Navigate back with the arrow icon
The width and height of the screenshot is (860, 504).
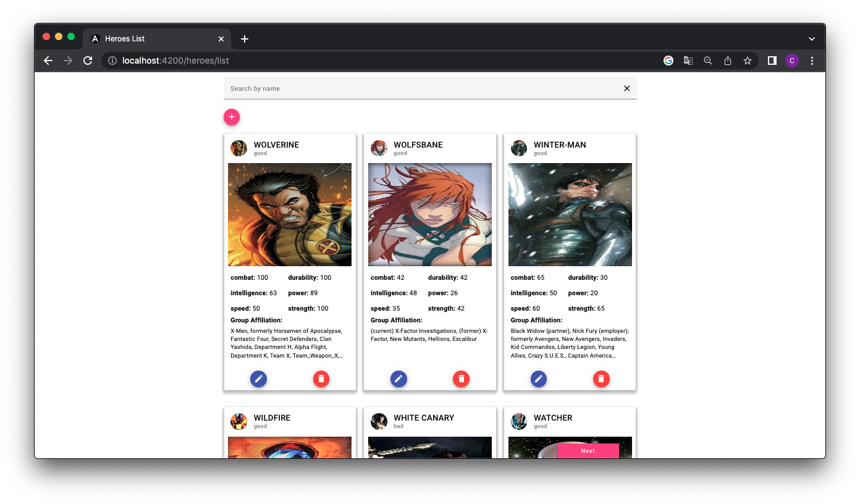tap(48, 61)
